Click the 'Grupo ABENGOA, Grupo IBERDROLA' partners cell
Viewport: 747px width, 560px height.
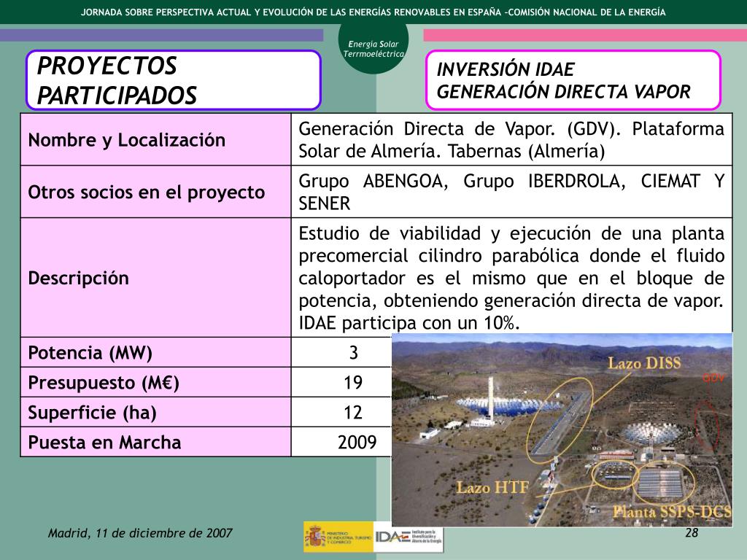[x=511, y=192]
